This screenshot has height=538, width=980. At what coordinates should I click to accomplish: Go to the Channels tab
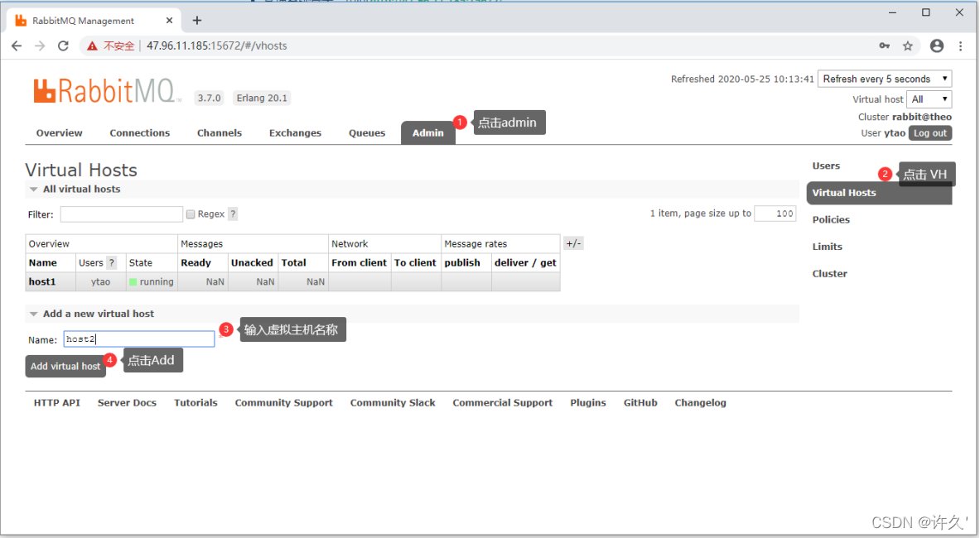point(220,133)
